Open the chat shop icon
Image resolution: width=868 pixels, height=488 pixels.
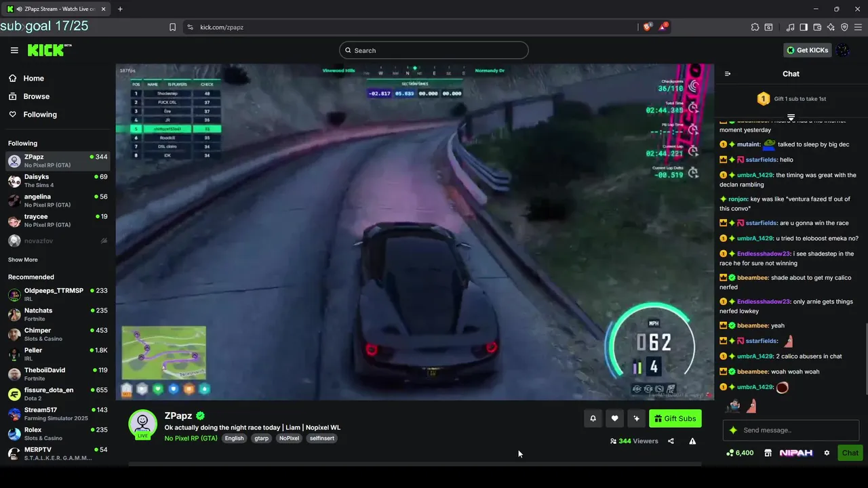coord(768,453)
